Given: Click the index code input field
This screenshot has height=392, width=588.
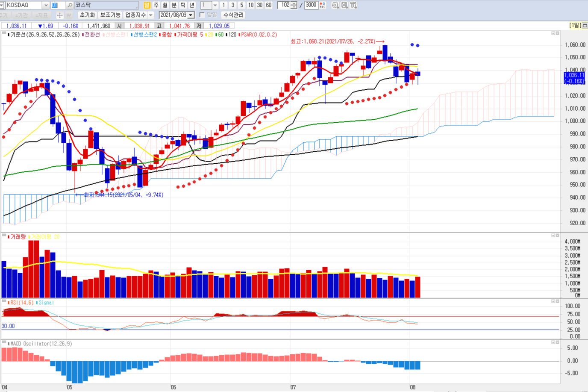Looking at the screenshot, I should (x=58, y=5).
